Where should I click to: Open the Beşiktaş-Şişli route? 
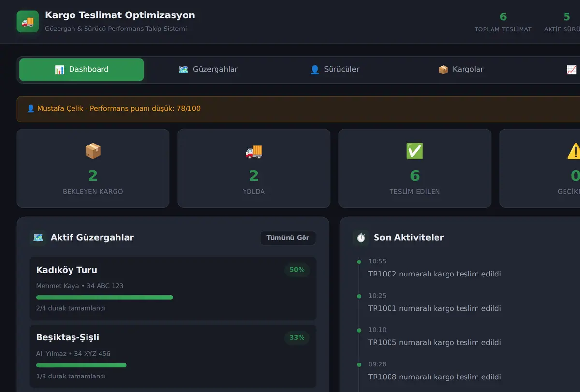tap(173, 356)
